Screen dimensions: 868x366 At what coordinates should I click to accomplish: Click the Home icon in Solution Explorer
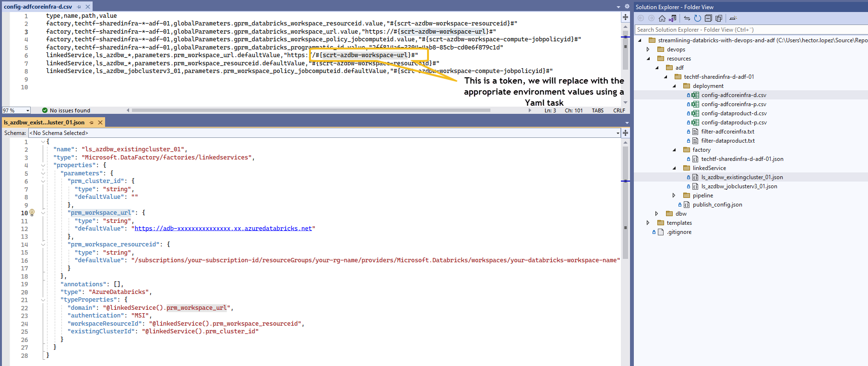[x=662, y=18]
